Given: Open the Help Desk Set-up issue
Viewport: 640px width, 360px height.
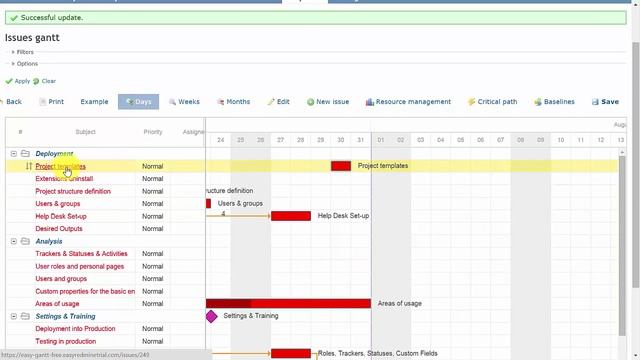Looking at the screenshot, I should tap(61, 216).
